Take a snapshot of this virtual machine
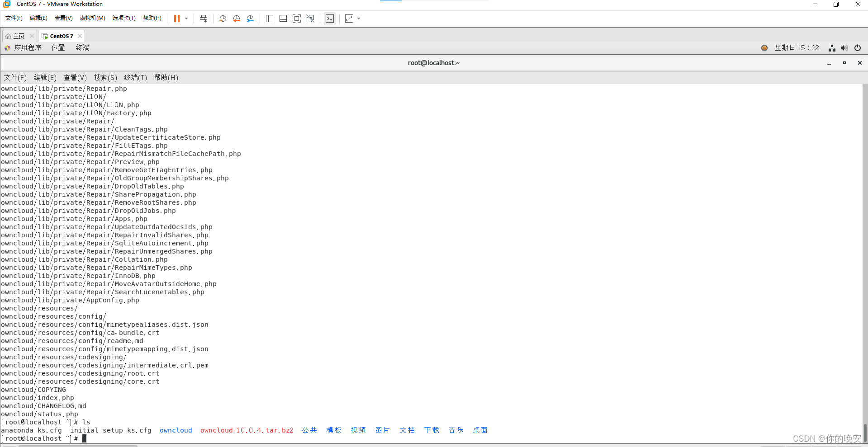The width and height of the screenshot is (868, 447). (223, 19)
